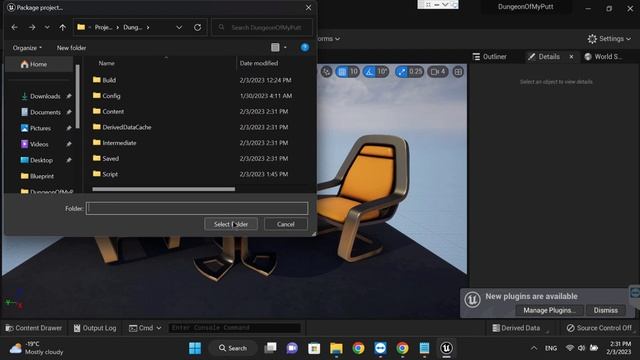Sort by Name column header
Viewport: 640px width, 360px height.
[106, 63]
